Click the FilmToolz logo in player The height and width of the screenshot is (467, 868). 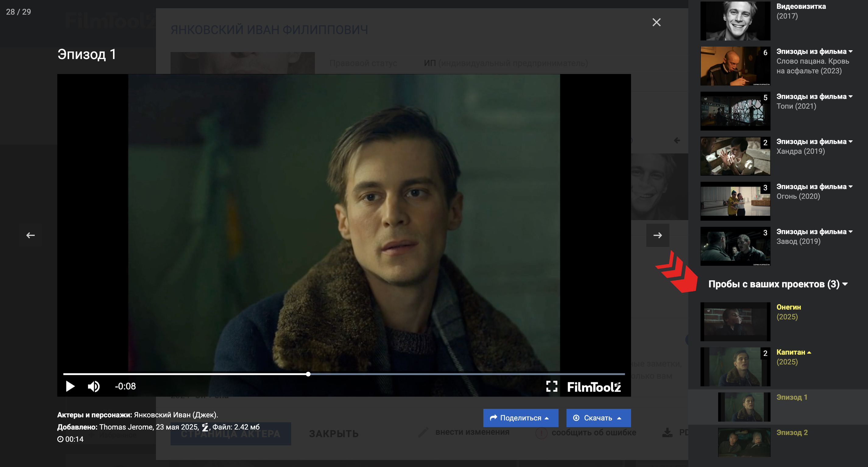594,387
